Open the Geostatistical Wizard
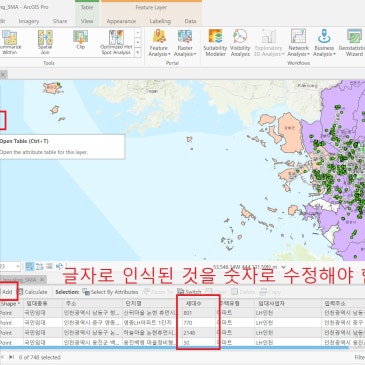365x365 pixels. pyautogui.click(x=352, y=42)
